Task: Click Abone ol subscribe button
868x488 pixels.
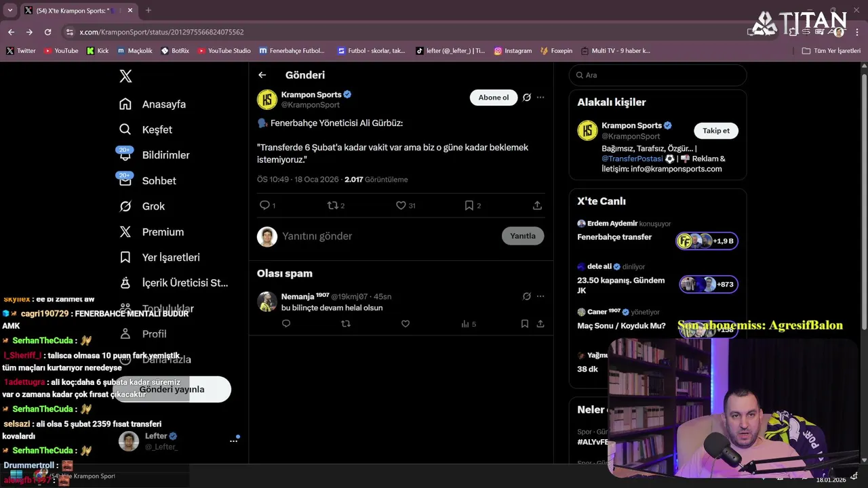Action: [x=494, y=98]
